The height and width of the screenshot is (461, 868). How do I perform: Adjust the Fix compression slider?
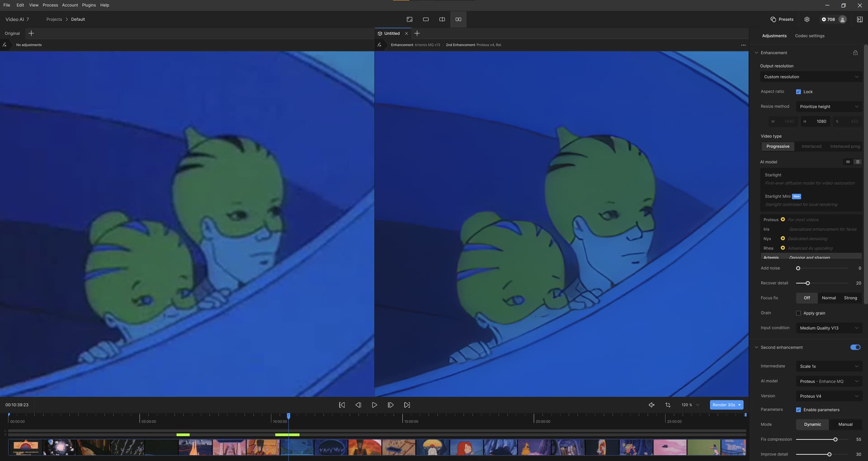pyautogui.click(x=835, y=439)
